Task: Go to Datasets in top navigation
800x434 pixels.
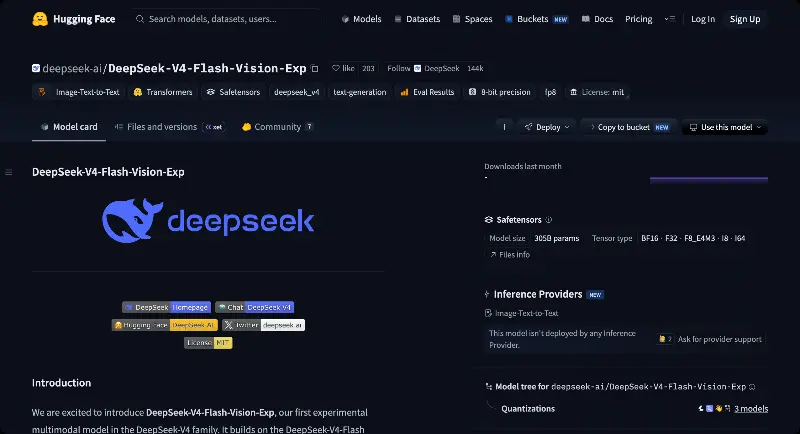Action: pyautogui.click(x=417, y=19)
